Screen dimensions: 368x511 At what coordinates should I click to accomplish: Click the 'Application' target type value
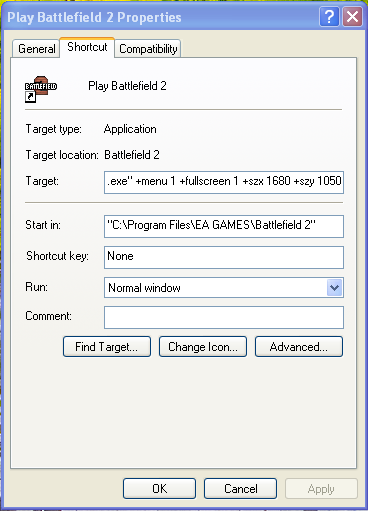coord(130,129)
